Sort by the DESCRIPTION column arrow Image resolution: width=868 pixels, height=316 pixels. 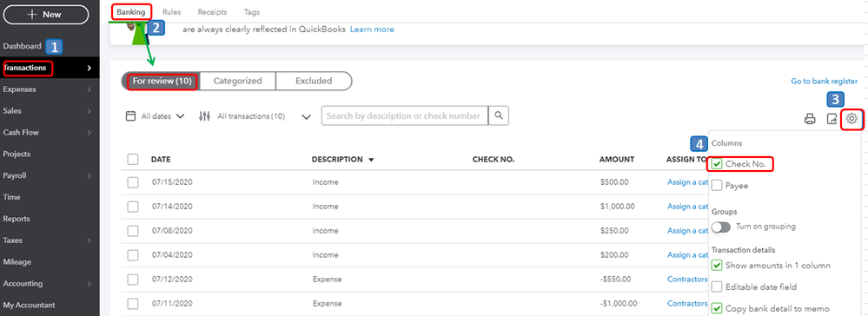[371, 160]
